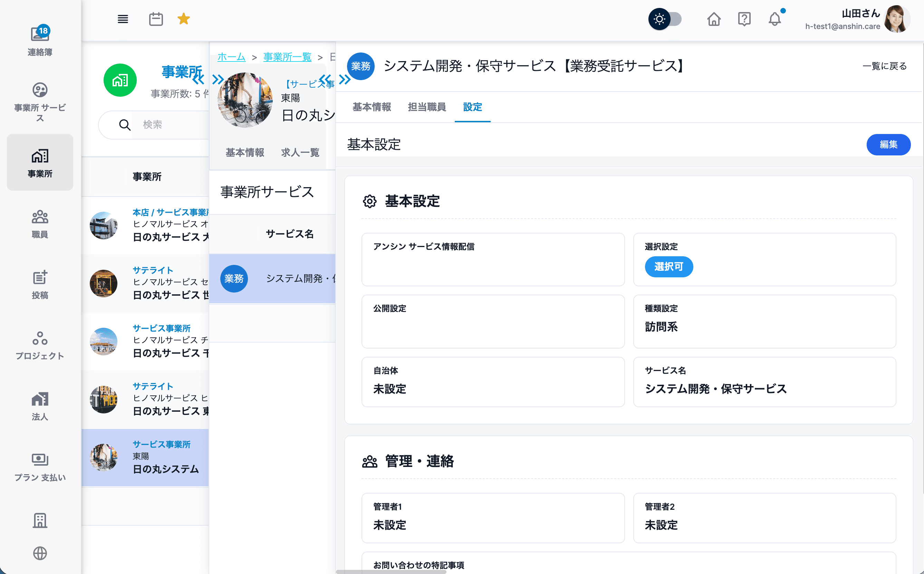Open the 職員 staff section

point(40,224)
